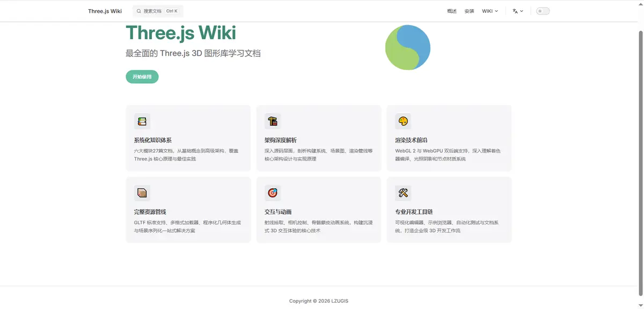Click the dartboard icon on 交互与动画 card
The height and width of the screenshot is (309, 644).
(273, 193)
